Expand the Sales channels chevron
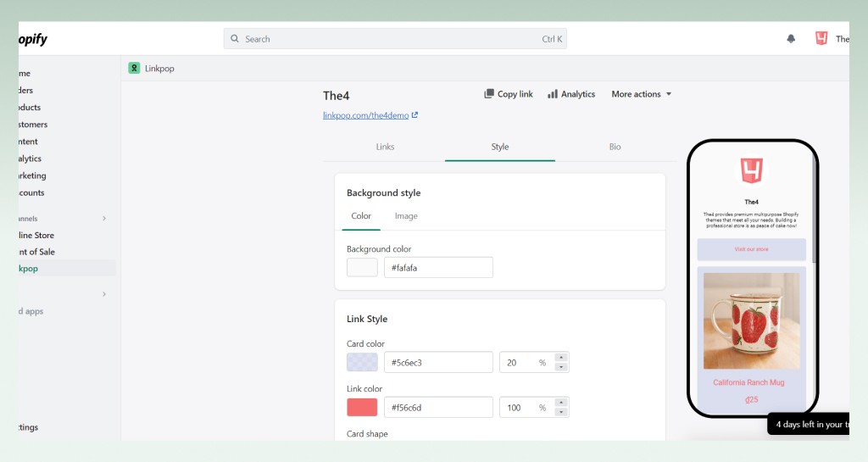The width and height of the screenshot is (868, 462). [104, 219]
